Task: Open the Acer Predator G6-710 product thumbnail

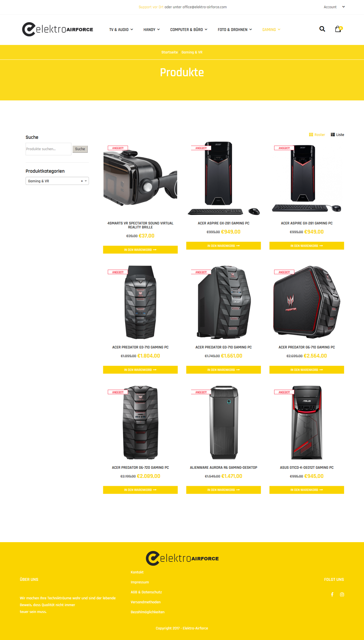Action: [307, 302]
